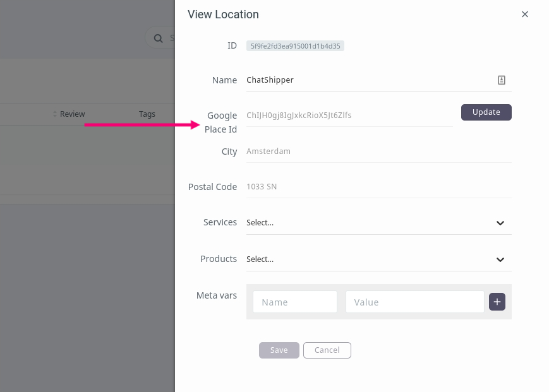Click the Postal Code label
This screenshot has width=549, height=392.
click(212, 187)
